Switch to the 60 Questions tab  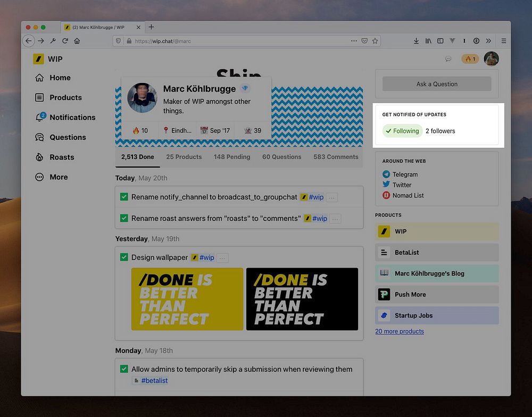click(281, 157)
